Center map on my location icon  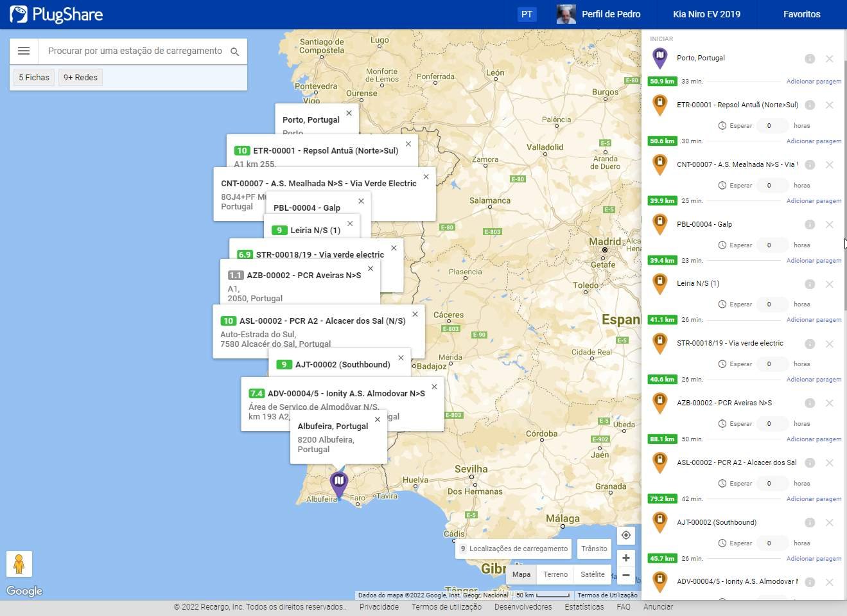pyautogui.click(x=626, y=535)
